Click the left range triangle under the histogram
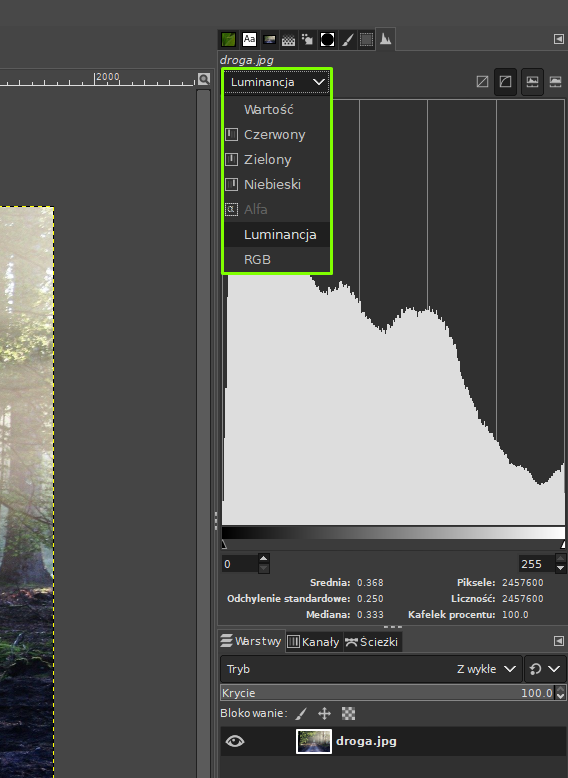The width and height of the screenshot is (568, 778). (x=224, y=544)
